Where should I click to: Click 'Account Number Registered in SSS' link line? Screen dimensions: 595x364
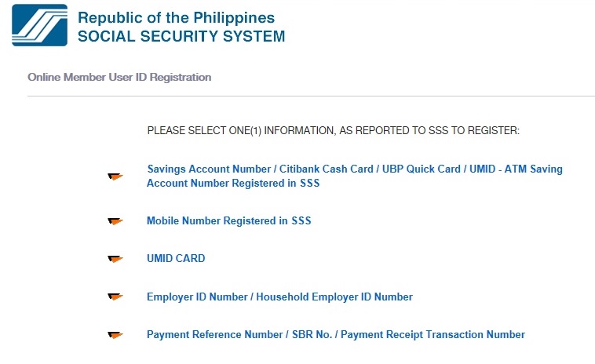coord(233,183)
